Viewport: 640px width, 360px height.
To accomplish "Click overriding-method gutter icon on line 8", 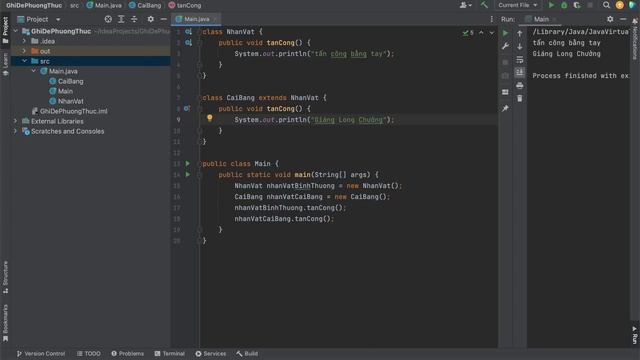I will [187, 109].
